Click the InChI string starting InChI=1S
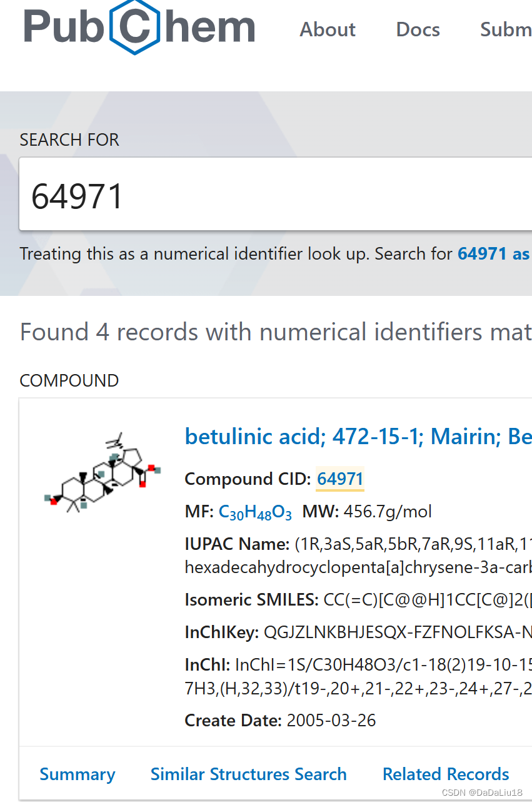 pos(358,676)
